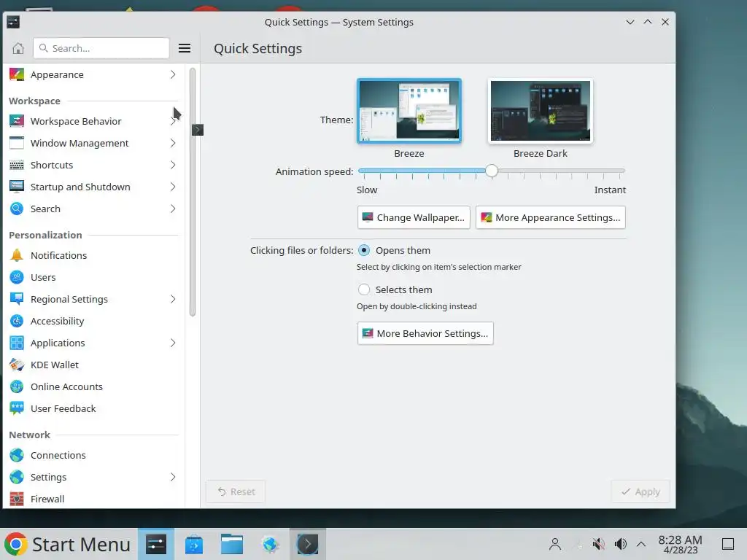Open the file manager folder taskbar icon
Screen dimensions: 747x560
click(x=232, y=544)
